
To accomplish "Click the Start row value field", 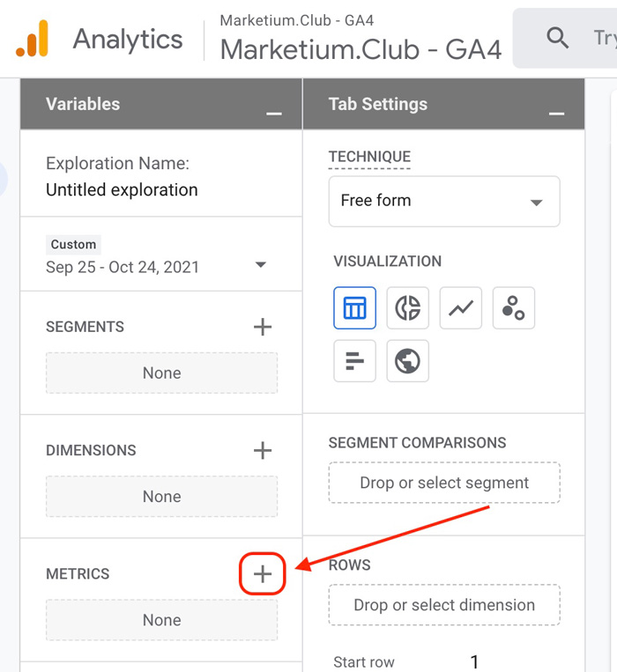I will pos(475,662).
